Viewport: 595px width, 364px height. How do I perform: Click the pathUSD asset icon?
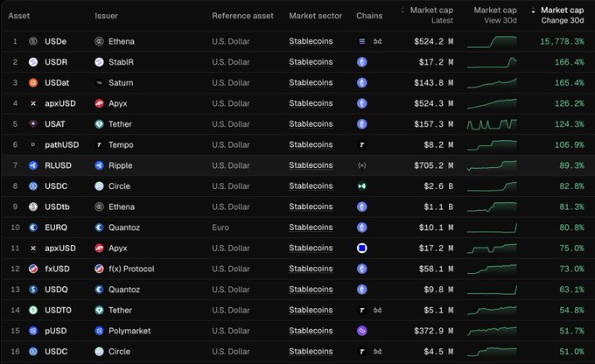point(33,144)
